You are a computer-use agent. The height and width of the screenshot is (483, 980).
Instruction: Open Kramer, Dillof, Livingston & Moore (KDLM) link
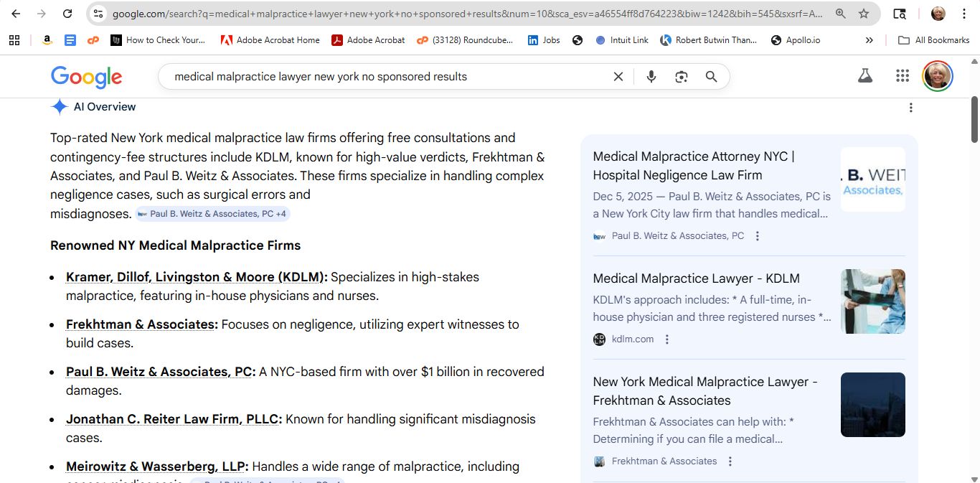(197, 277)
